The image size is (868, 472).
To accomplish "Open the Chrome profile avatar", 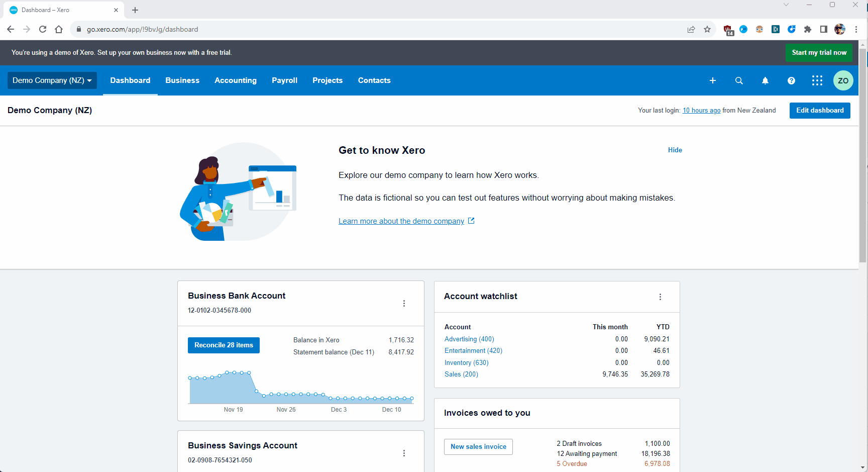I will pyautogui.click(x=840, y=29).
